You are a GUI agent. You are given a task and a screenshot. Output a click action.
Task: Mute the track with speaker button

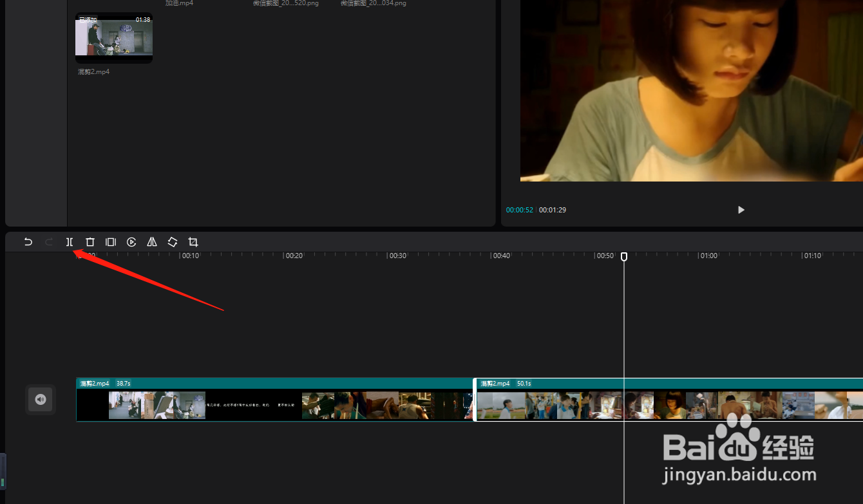point(41,400)
